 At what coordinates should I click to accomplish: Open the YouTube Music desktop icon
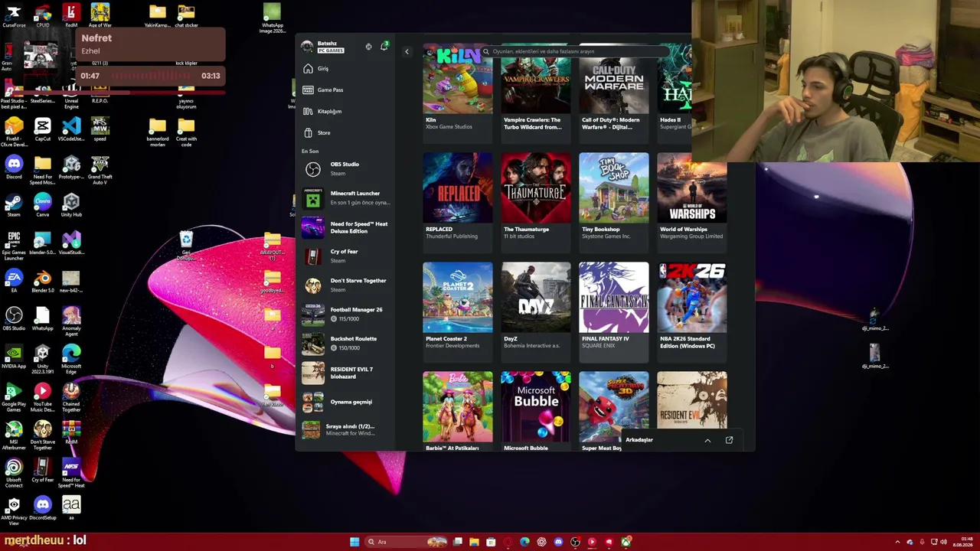[42, 396]
